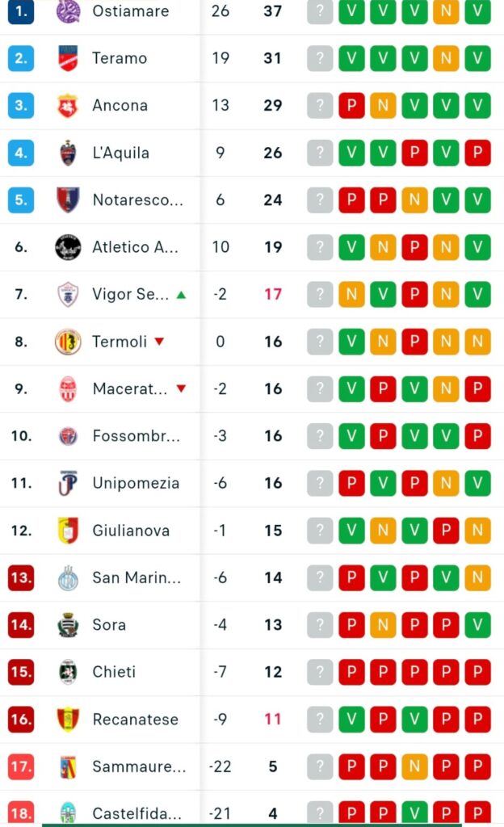
Task: Click position badge 17 for Sammaure...
Action: click(21, 766)
